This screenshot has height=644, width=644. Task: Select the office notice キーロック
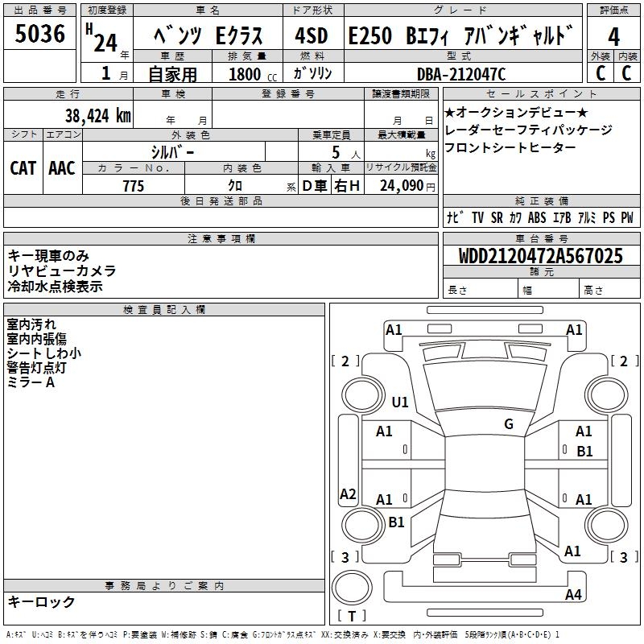tap(41, 601)
